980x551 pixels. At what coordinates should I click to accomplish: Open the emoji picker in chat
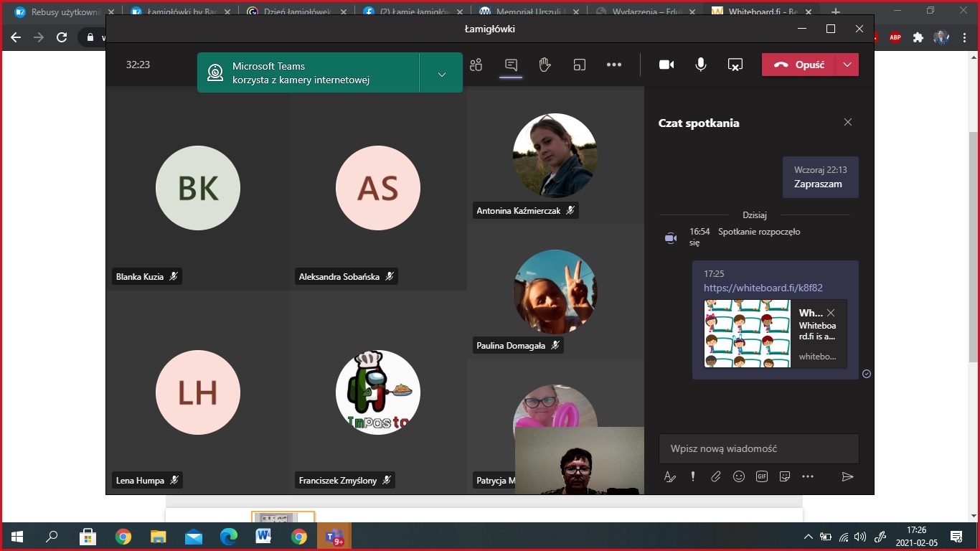tap(739, 476)
